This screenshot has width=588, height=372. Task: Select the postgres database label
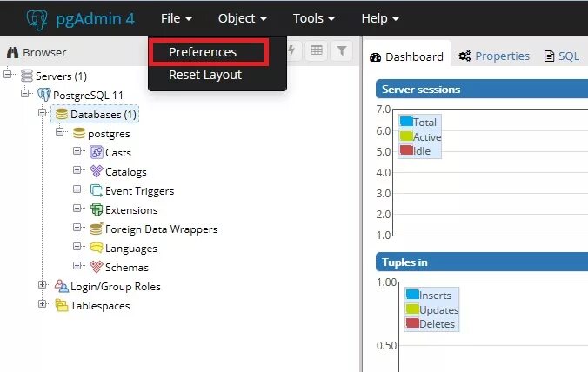point(109,134)
